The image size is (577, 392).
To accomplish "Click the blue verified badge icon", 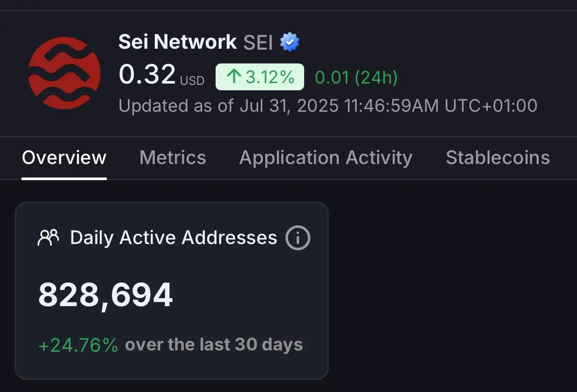I will tap(289, 42).
